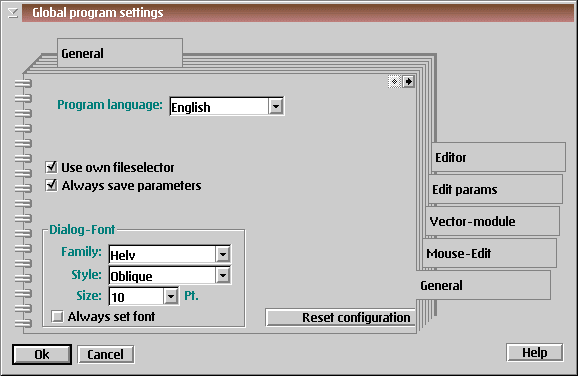The image size is (578, 376).
Task: Click the right arrow page-flip icon
Action: tap(408, 81)
